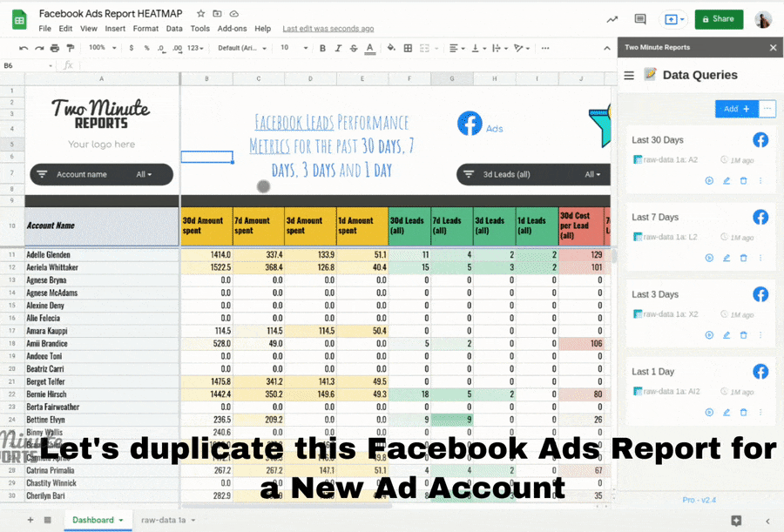Delete the Last 3 Days query
Viewport: 784px width, 532px height.
744,335
